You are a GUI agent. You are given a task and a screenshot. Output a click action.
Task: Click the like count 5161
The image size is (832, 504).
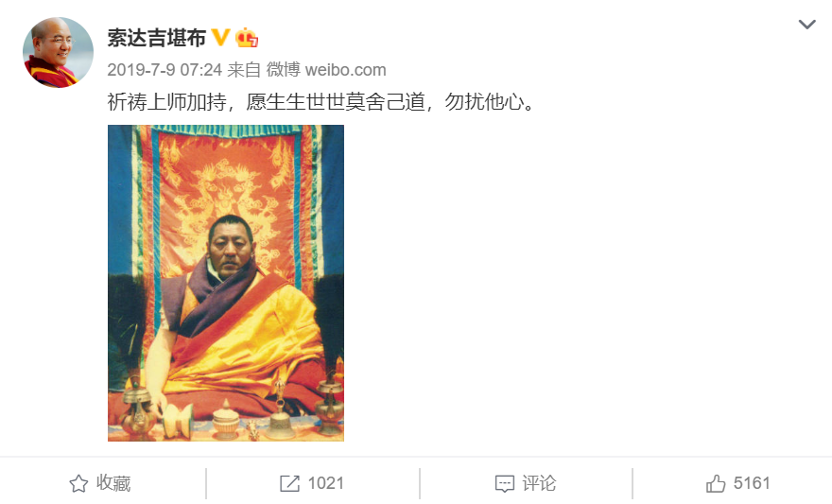click(752, 483)
